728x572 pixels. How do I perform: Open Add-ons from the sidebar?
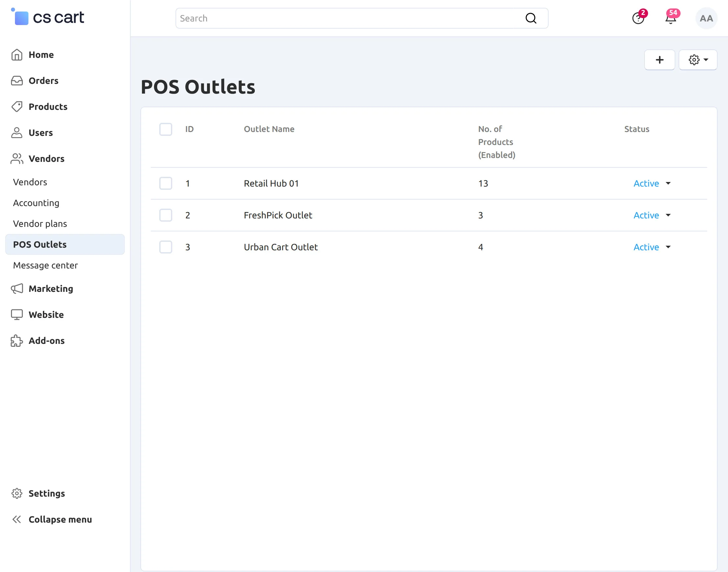pyautogui.click(x=46, y=341)
